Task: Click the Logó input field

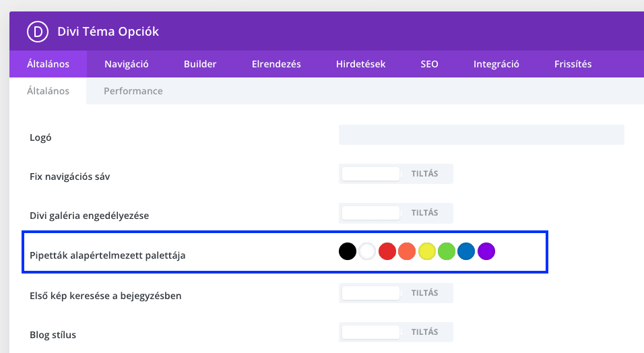Action: (482, 135)
